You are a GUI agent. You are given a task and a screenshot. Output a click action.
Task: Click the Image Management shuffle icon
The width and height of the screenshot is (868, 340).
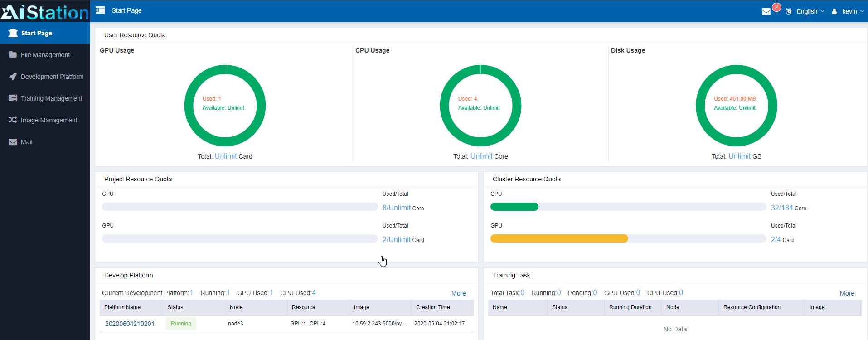pyautogui.click(x=13, y=120)
